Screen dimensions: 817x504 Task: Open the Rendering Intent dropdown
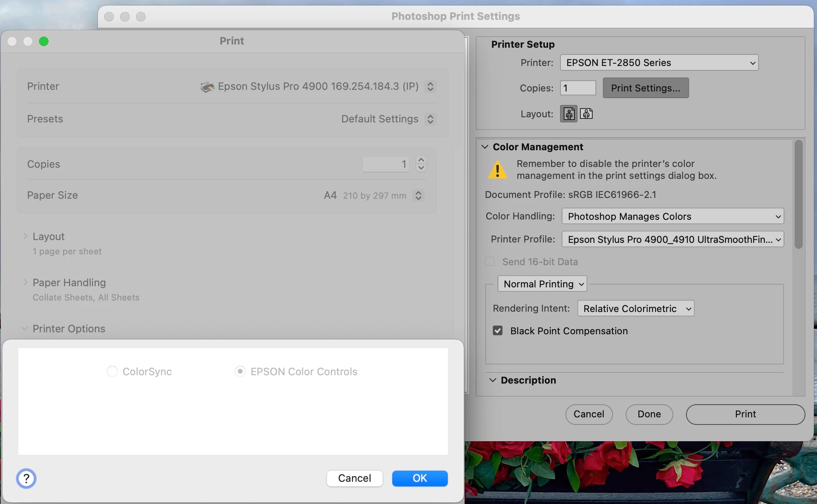[636, 308]
